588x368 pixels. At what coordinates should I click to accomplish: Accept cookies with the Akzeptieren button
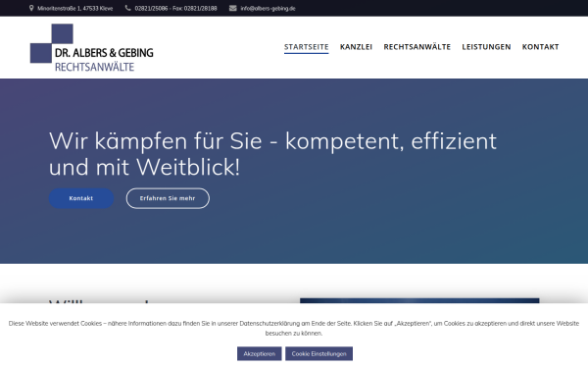pyautogui.click(x=259, y=353)
